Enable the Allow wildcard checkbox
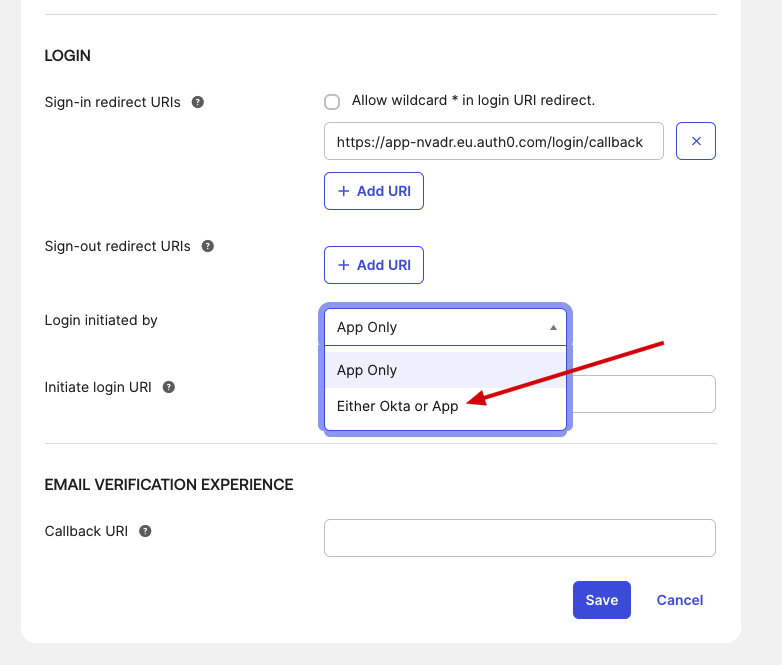 click(332, 102)
